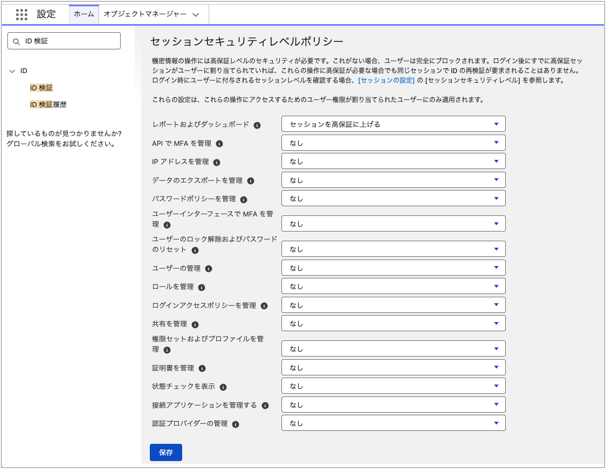Open the 権限セットおよびプロファイルを管理 dropdown
The image size is (606, 469).
[393, 349]
